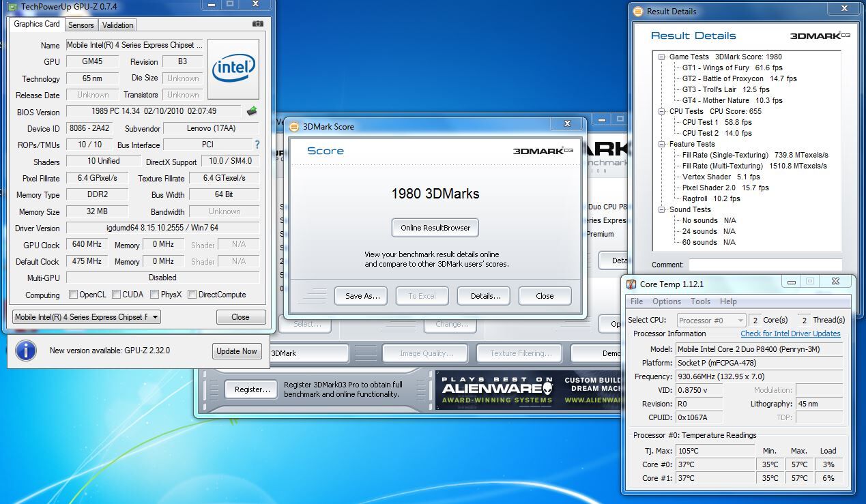Select the CPU Test 2 result row

pyautogui.click(x=717, y=133)
